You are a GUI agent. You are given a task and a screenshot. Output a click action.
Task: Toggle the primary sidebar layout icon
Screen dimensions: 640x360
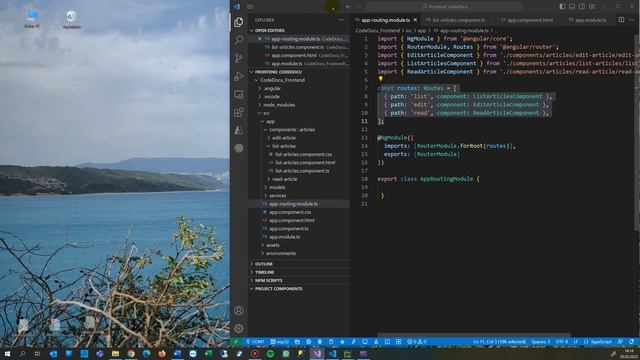click(562, 7)
